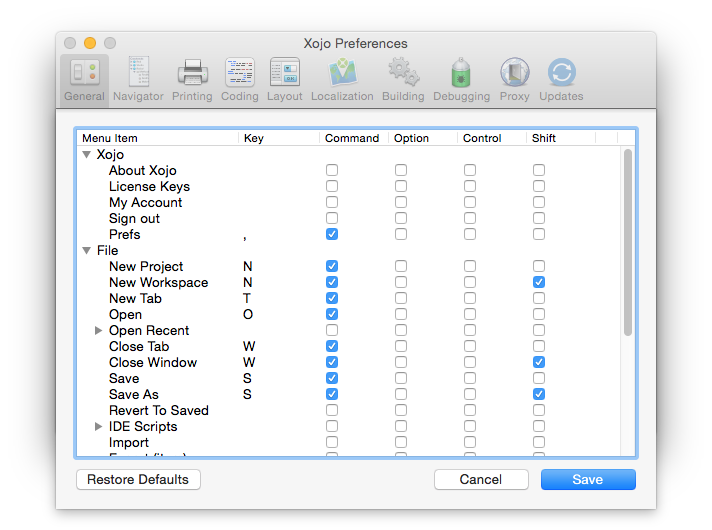Select the Close Window row
This screenshot has height=530, width=712.
click(348, 362)
